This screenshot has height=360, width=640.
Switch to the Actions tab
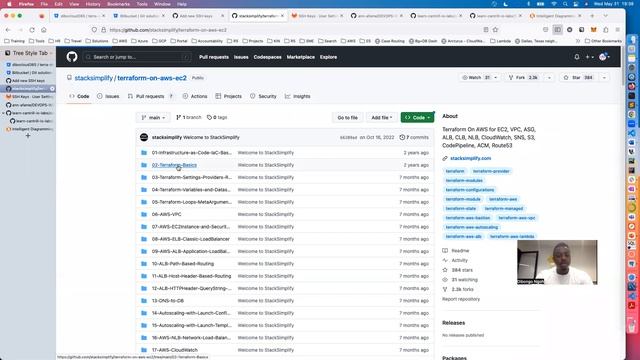(x=195, y=96)
